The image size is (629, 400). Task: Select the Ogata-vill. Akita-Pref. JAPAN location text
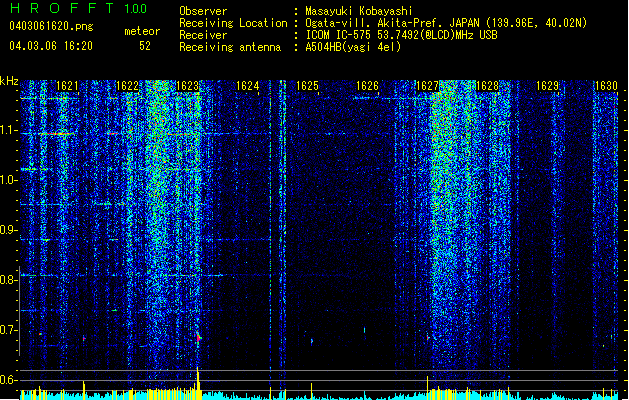(446, 23)
